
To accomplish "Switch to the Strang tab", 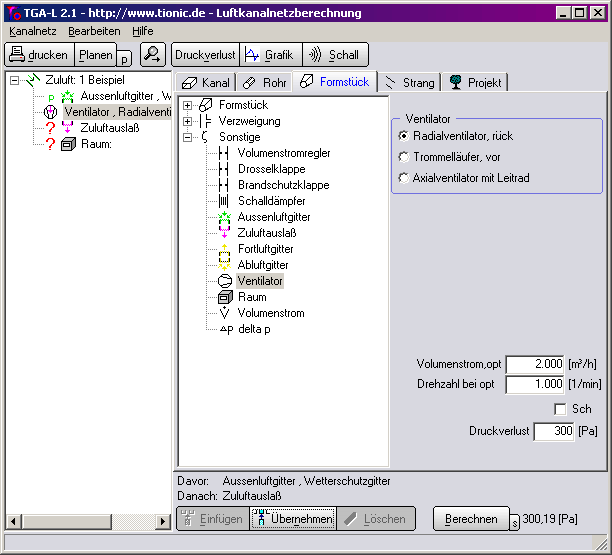I will [x=410, y=82].
